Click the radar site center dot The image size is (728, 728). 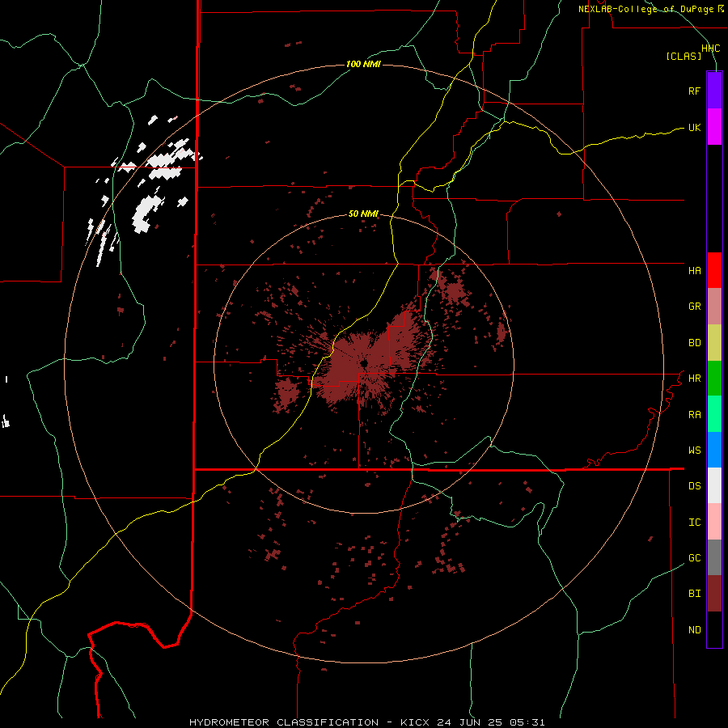(363, 362)
